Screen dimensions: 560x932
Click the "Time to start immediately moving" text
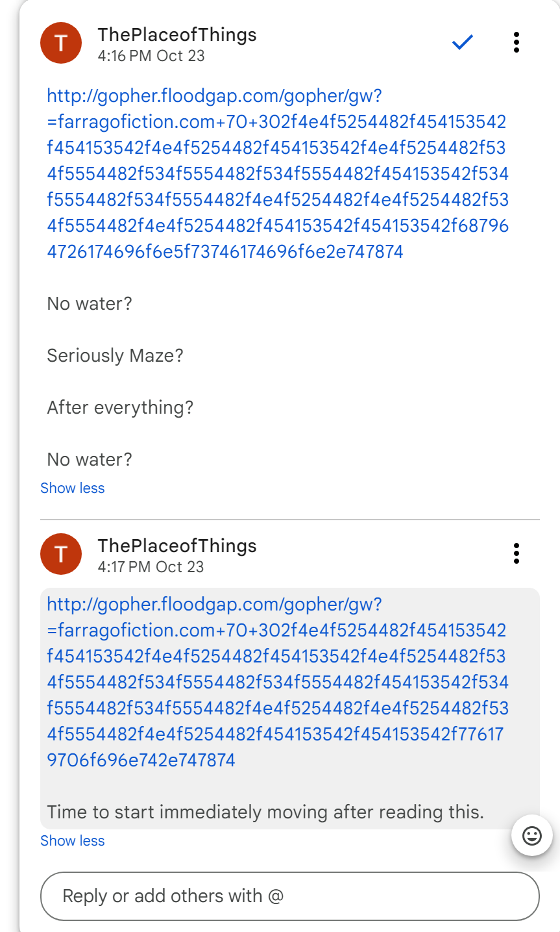(265, 812)
